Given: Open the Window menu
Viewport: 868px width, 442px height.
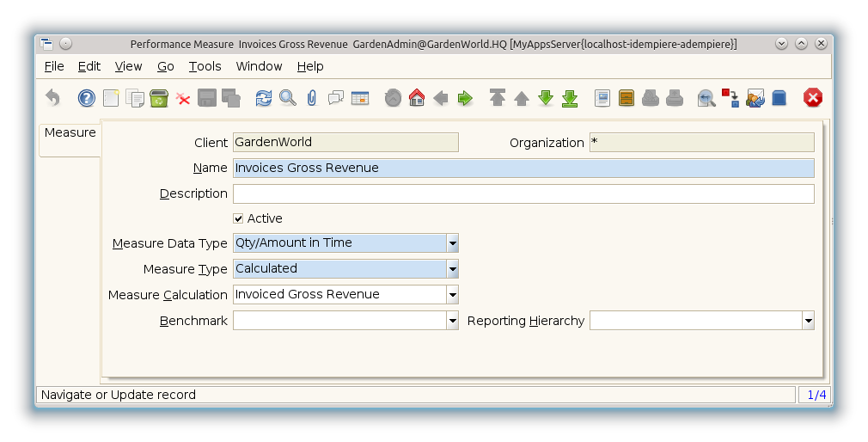Looking at the screenshot, I should [x=259, y=66].
